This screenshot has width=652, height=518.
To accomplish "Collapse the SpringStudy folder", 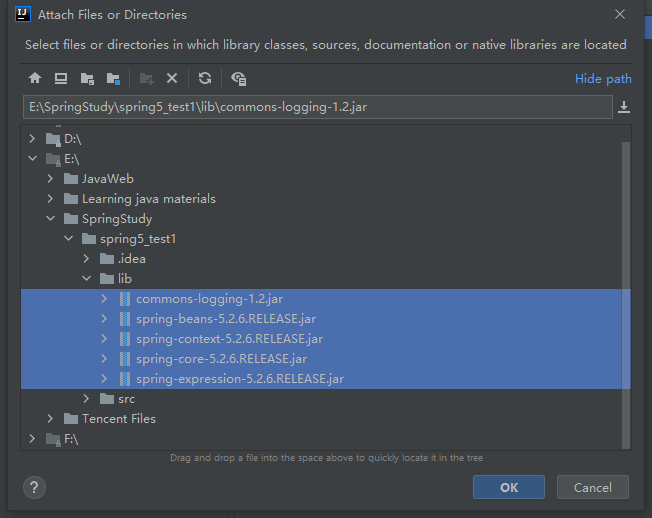I will [x=50, y=218].
